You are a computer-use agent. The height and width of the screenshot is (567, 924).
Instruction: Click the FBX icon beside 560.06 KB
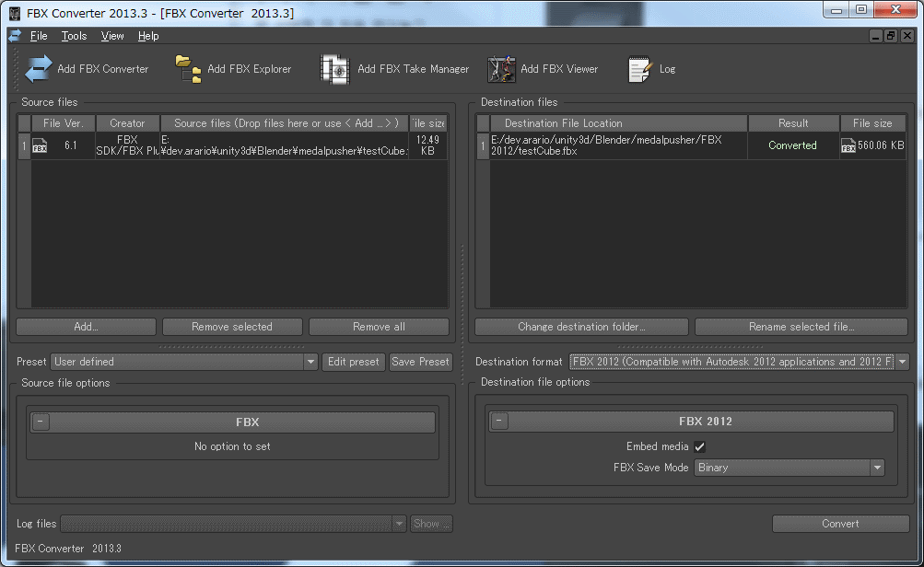848,145
